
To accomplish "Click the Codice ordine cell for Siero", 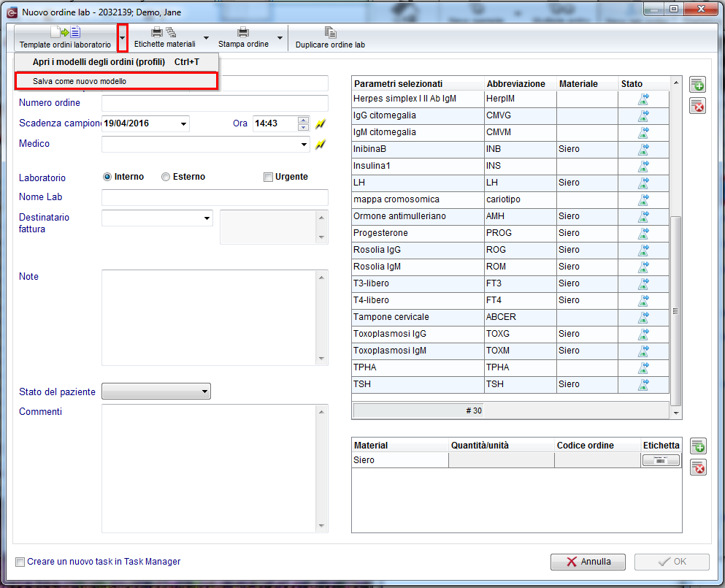I will [597, 460].
